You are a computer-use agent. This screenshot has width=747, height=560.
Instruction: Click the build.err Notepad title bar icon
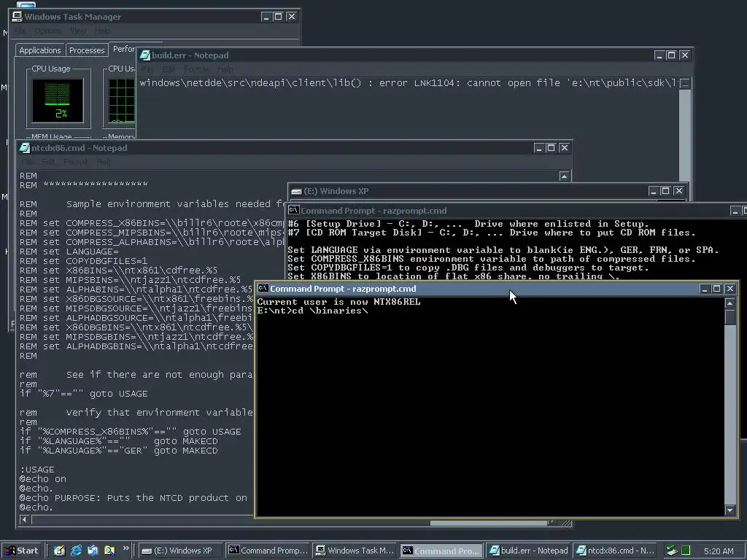click(x=144, y=55)
